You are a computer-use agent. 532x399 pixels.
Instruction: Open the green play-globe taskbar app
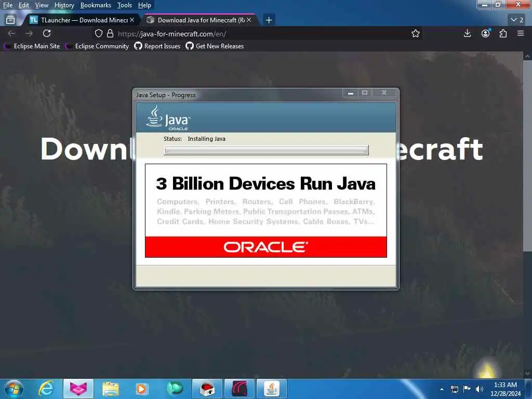[x=175, y=389]
